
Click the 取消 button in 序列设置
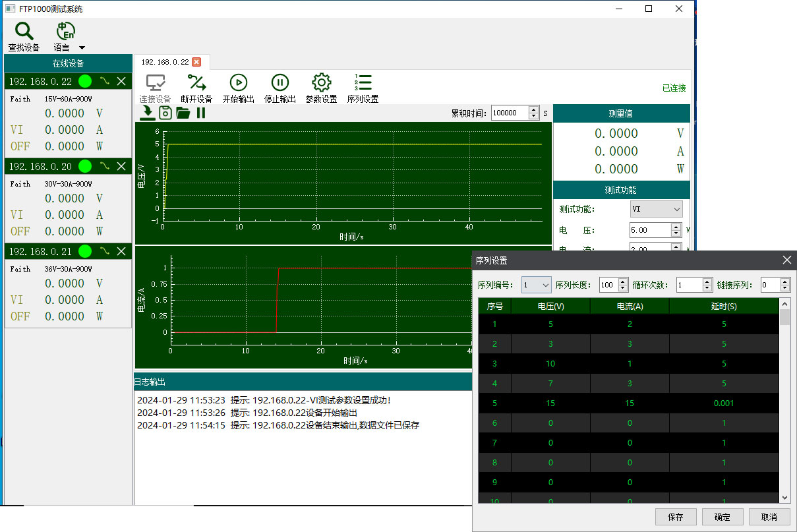click(769, 517)
